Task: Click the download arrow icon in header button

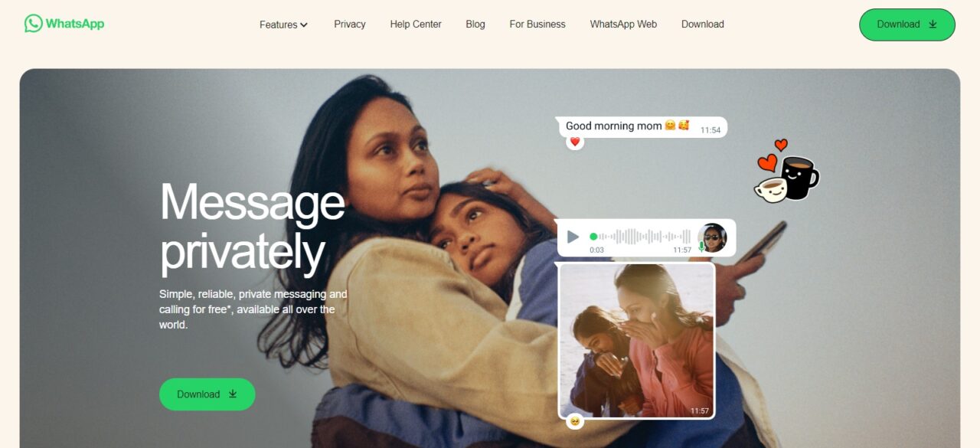Action: [x=933, y=24]
